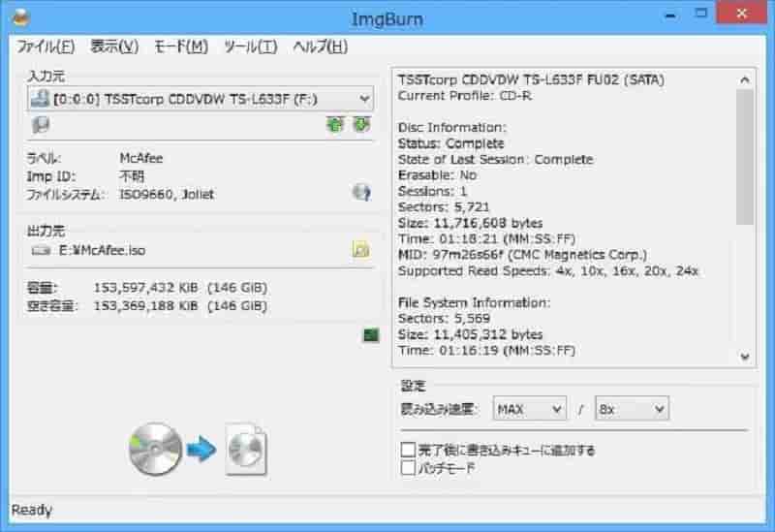This screenshot has width=775, height=532.
Task: Close the ImgBurn window
Action: (741, 14)
